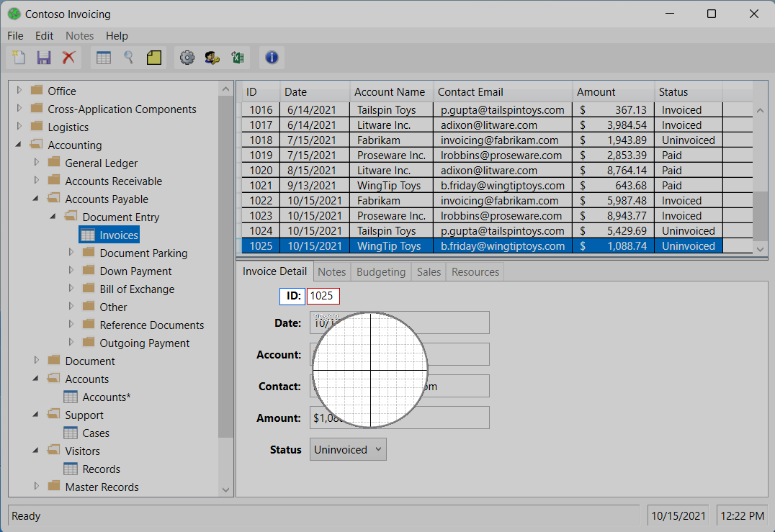
Task: Open the settings gear icon
Action: click(187, 58)
